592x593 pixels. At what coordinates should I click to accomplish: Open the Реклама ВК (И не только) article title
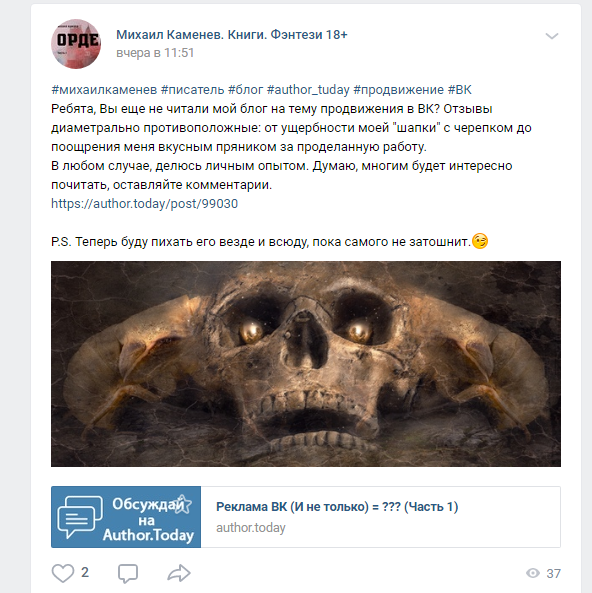[x=337, y=506]
